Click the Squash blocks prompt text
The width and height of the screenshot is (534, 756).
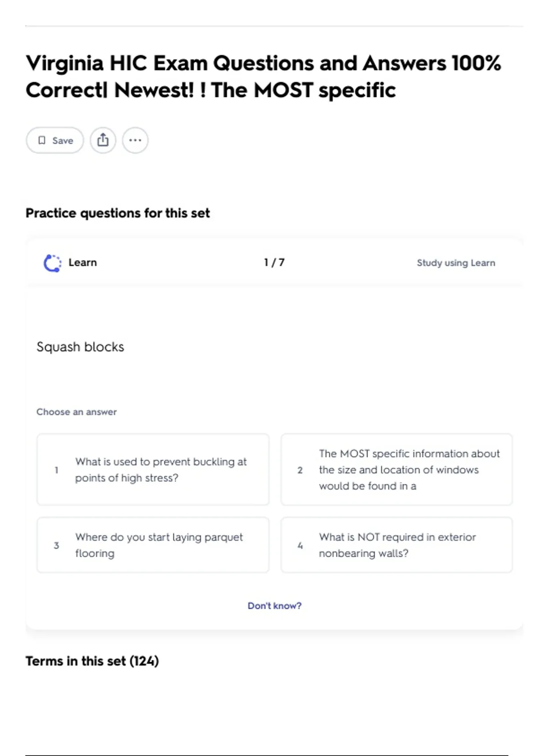pos(80,347)
